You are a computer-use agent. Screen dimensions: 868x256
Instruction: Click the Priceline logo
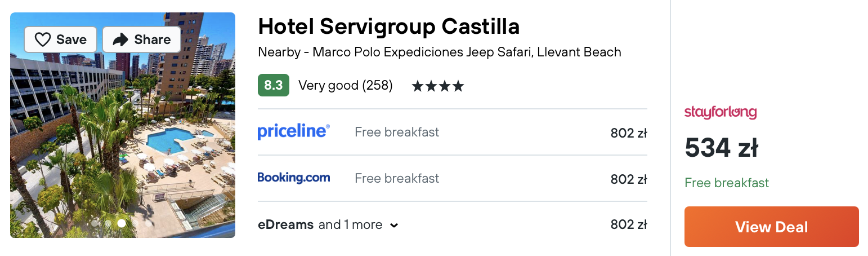(294, 132)
